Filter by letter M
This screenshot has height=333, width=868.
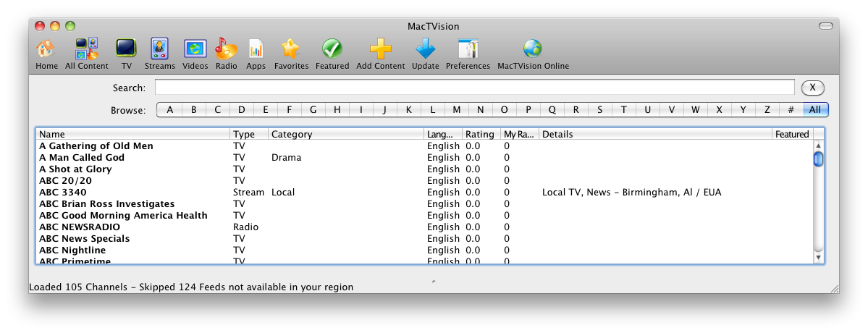click(456, 110)
